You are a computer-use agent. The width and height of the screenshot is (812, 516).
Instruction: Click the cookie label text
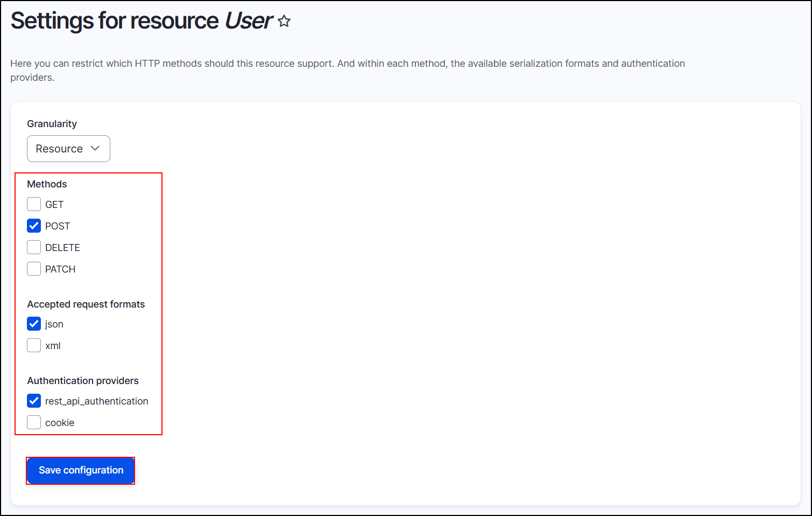(59, 422)
